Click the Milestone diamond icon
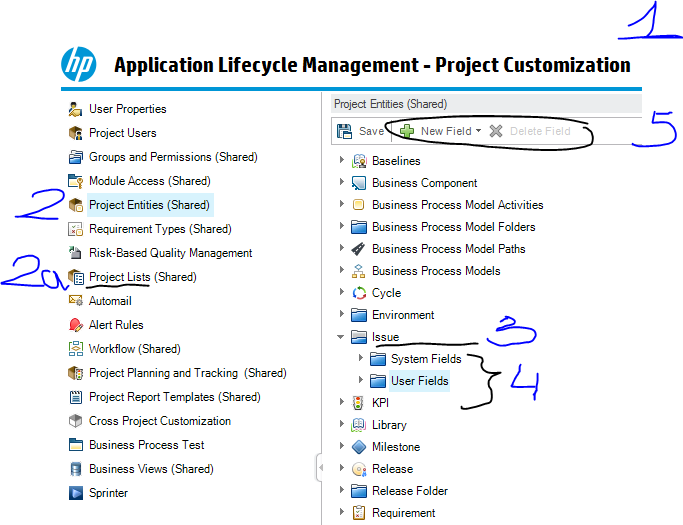The height and width of the screenshot is (525, 683). tap(359, 447)
